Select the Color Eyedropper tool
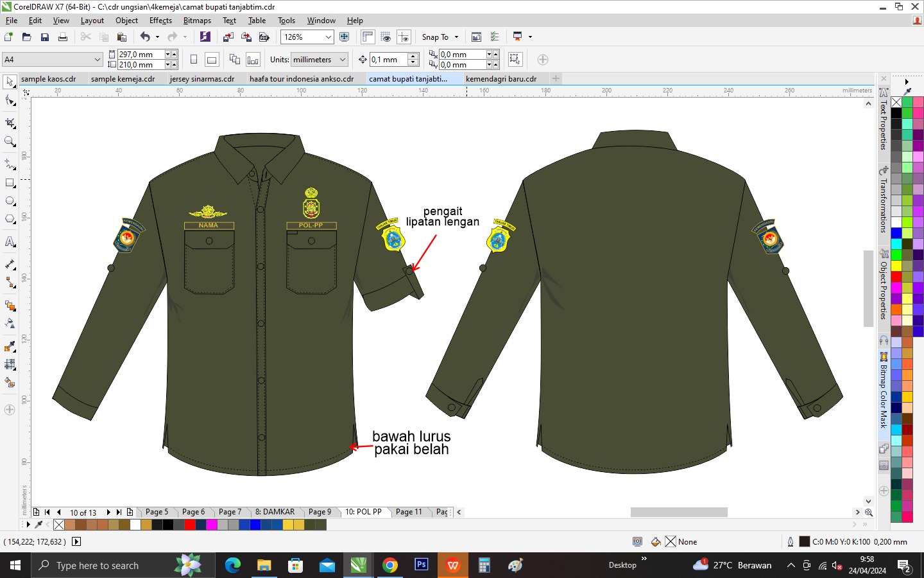Viewport: 924px width, 578px height. [x=10, y=347]
